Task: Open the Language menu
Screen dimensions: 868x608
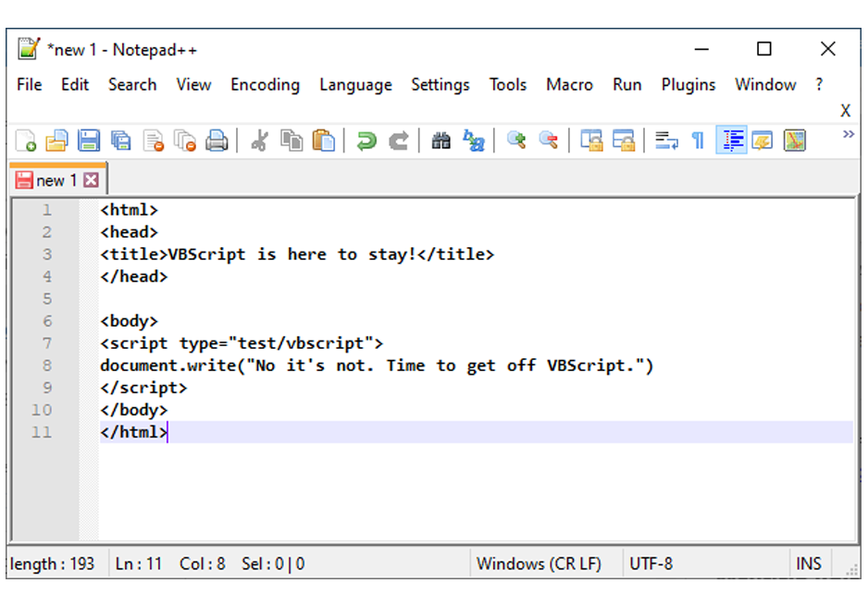Action: pyautogui.click(x=355, y=85)
